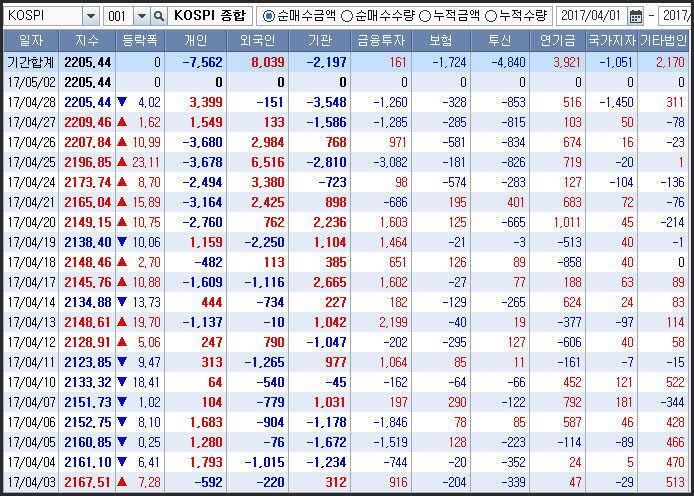Click the 17/04/26 date cell

[x=31, y=142]
